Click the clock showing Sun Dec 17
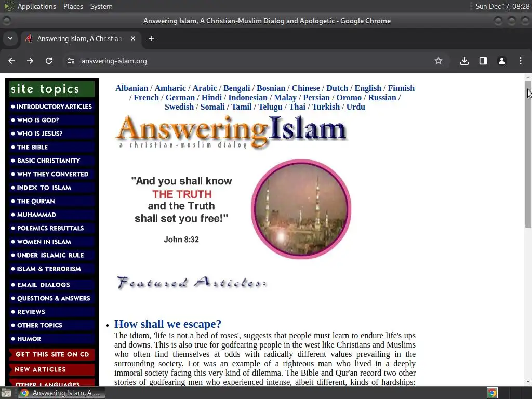 [x=502, y=6]
